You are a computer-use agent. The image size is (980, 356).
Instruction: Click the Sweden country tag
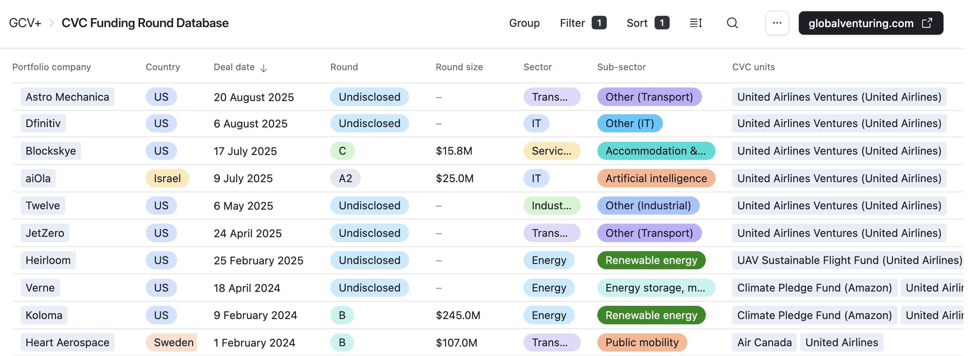[x=173, y=342]
